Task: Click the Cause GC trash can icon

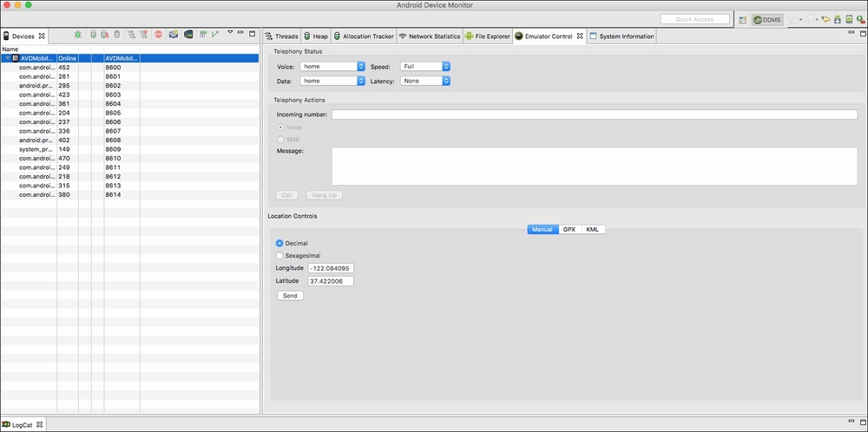Action: pyautogui.click(x=117, y=36)
